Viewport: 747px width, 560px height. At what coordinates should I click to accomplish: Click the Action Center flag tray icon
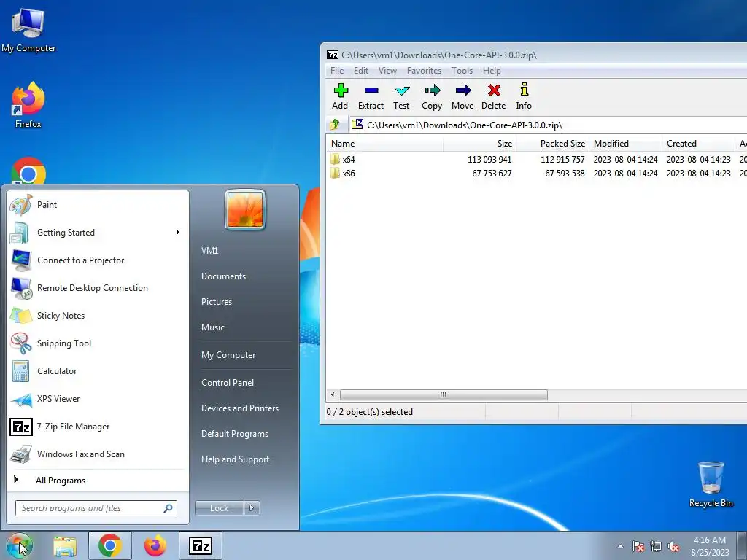coord(638,547)
